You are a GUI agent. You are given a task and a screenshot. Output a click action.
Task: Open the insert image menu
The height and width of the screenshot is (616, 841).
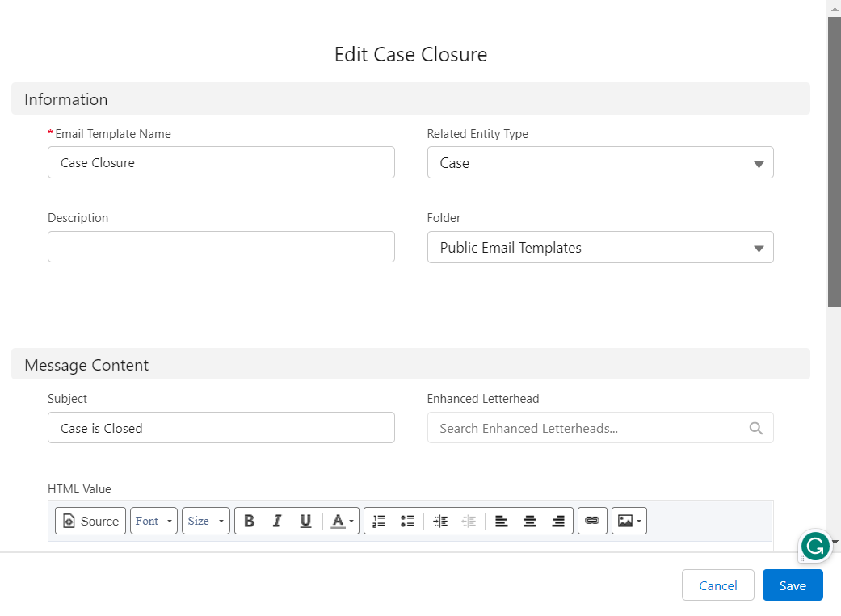pyautogui.click(x=629, y=521)
